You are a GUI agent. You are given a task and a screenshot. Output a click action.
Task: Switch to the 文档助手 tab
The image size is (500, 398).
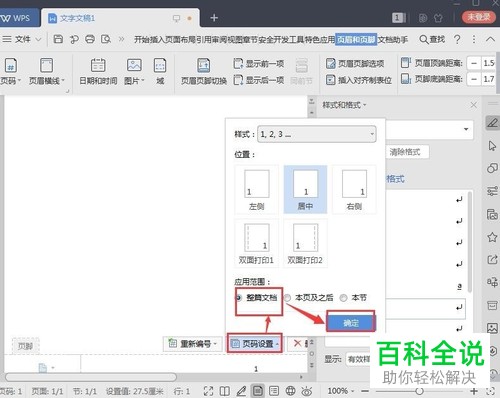393,39
